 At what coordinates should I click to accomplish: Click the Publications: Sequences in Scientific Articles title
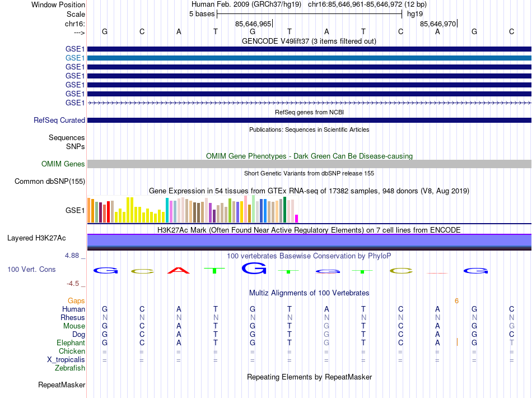(309, 129)
